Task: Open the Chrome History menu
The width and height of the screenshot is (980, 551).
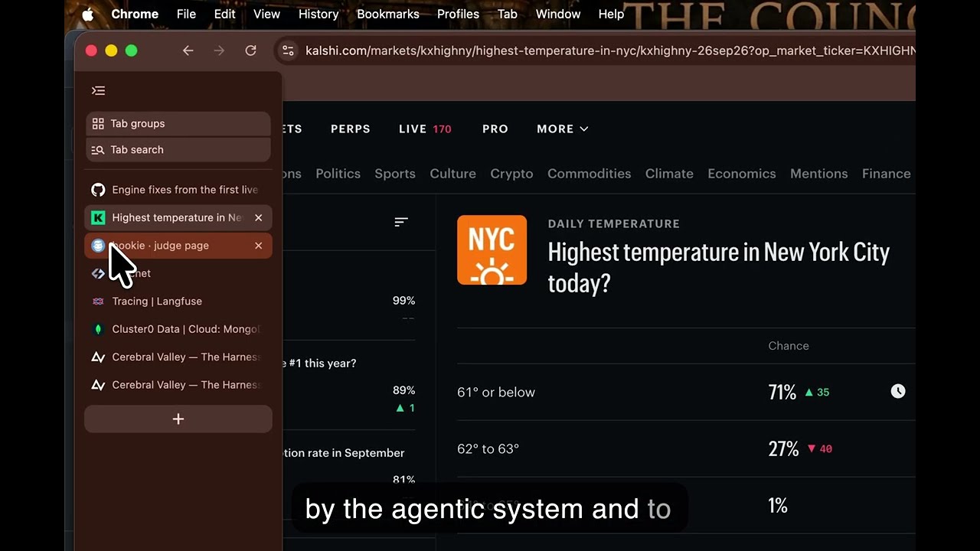Action: pyautogui.click(x=318, y=14)
